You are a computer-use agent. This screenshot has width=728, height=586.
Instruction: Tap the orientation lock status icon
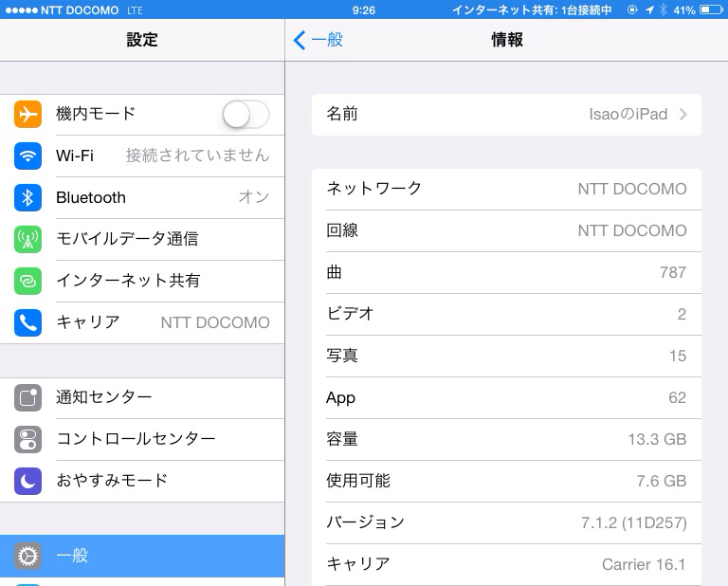pyautogui.click(x=632, y=9)
